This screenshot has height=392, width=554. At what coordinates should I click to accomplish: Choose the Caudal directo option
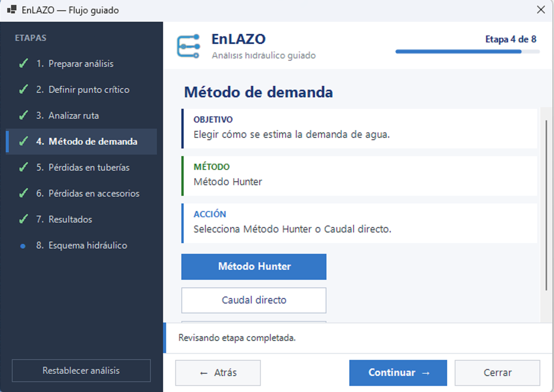click(254, 300)
